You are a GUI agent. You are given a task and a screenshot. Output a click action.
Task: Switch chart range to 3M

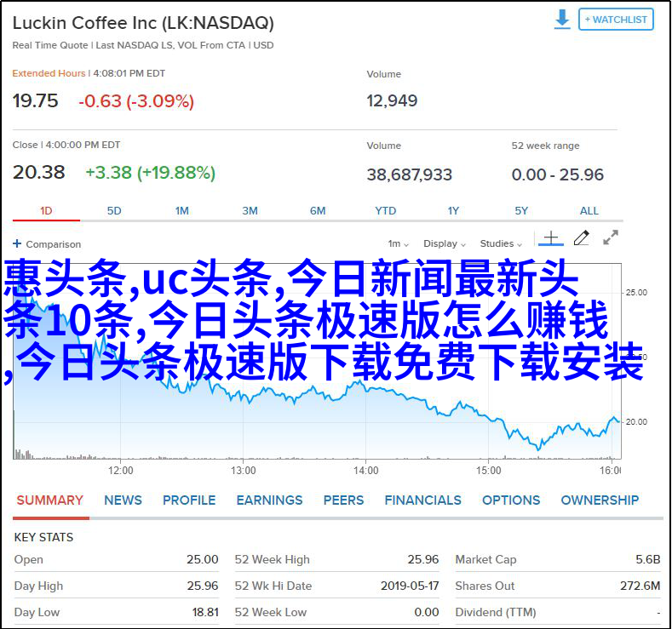point(250,211)
